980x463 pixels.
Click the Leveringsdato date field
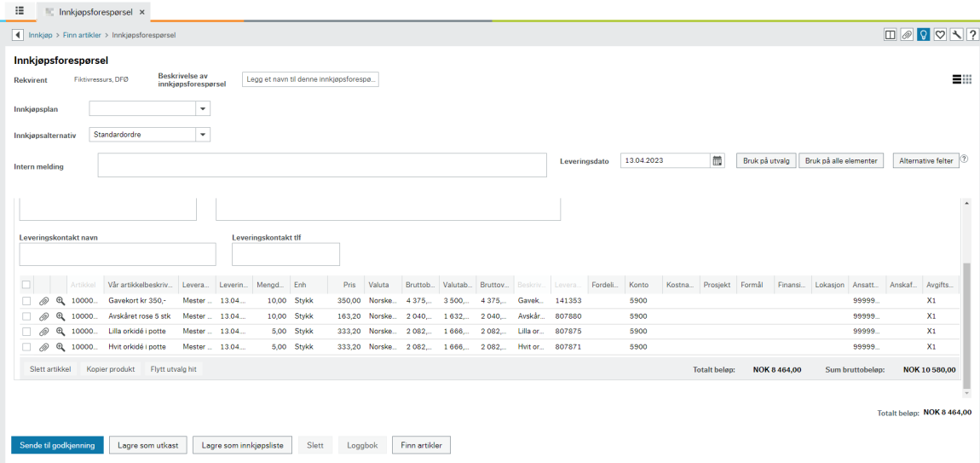tap(665, 161)
